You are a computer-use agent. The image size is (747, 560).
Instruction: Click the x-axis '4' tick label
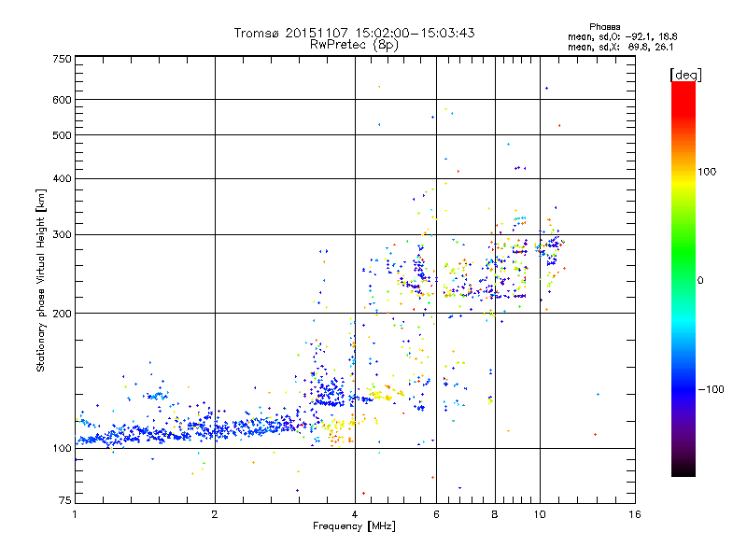coord(355,514)
